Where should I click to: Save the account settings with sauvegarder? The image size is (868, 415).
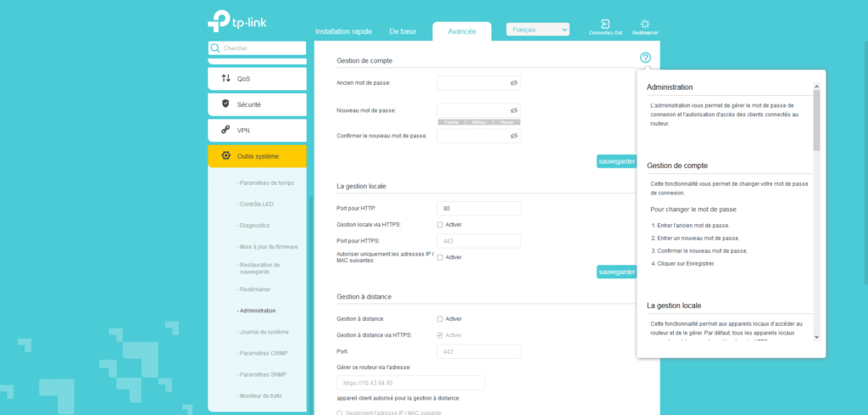[616, 161]
